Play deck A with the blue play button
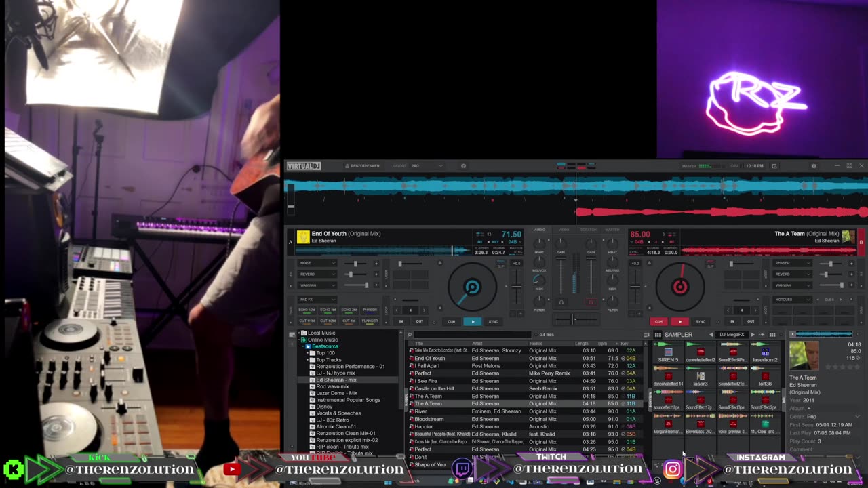 click(473, 321)
